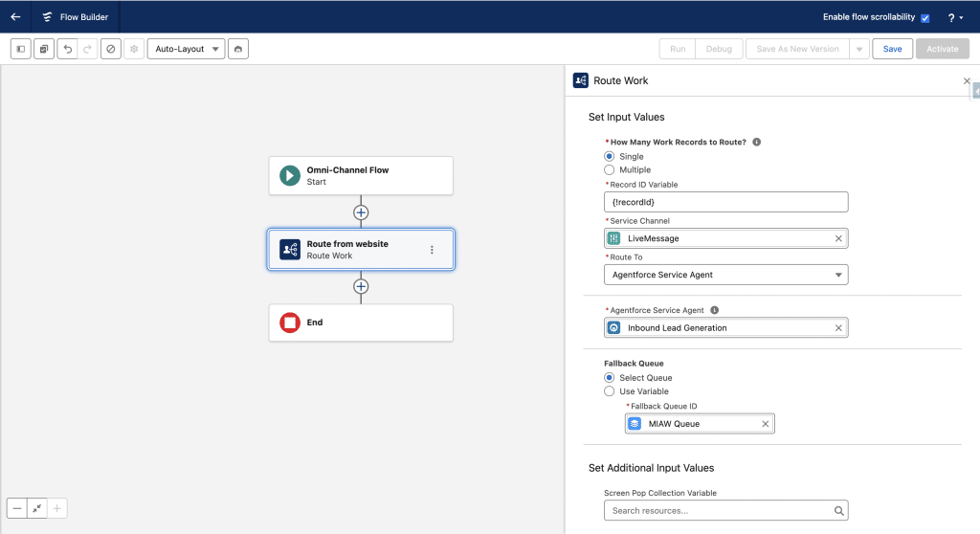Open the Auto-Layout dropdown
Image resolution: width=980 pixels, height=534 pixels.
point(186,49)
